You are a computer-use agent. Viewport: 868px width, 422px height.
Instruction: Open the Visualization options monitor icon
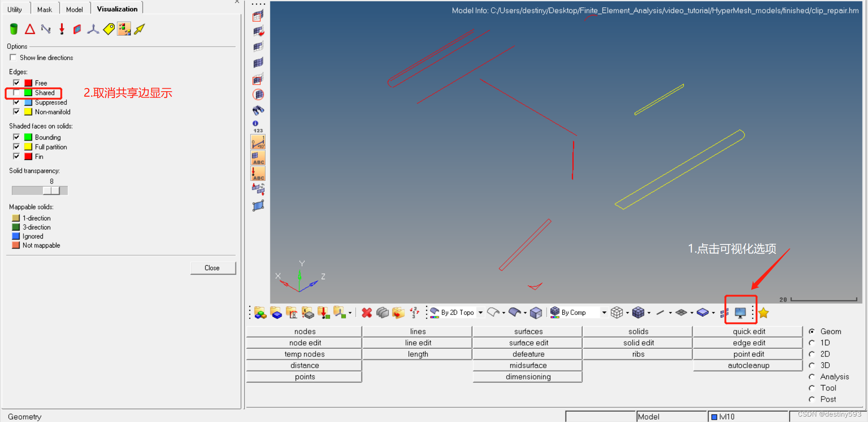(740, 312)
